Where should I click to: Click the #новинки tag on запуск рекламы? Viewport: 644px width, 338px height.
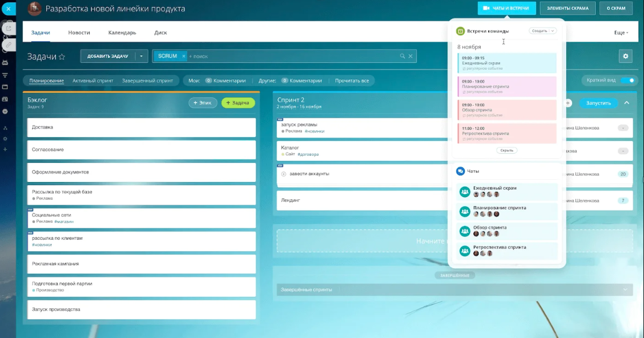315,131
